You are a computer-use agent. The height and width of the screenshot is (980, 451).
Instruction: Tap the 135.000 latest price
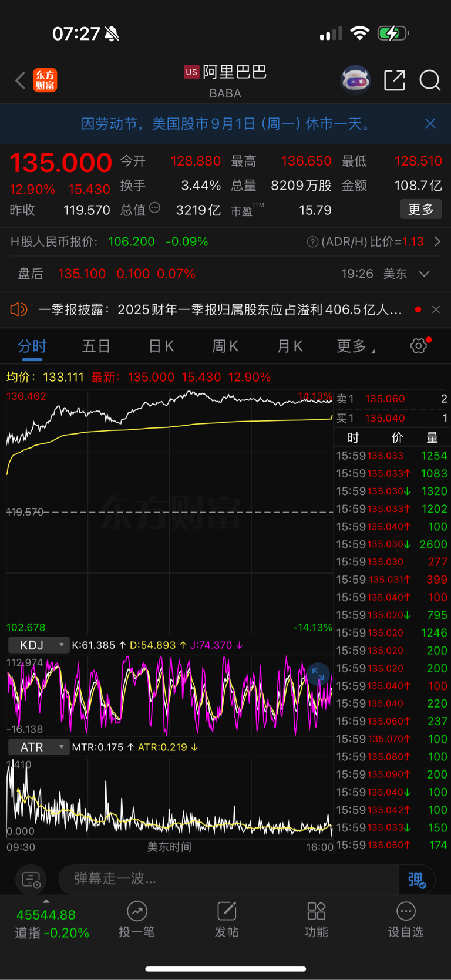[x=60, y=163]
